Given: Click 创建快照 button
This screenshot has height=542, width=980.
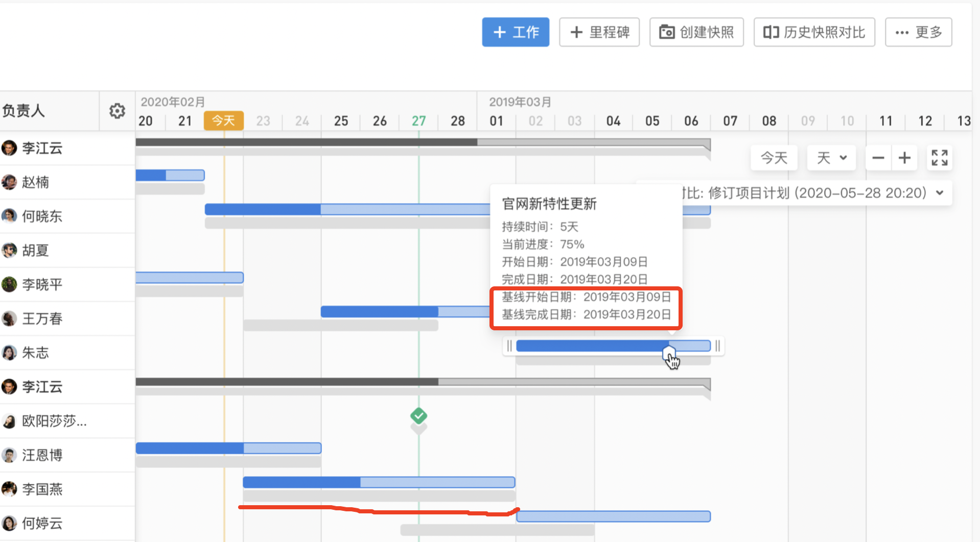Looking at the screenshot, I should click(x=696, y=32).
